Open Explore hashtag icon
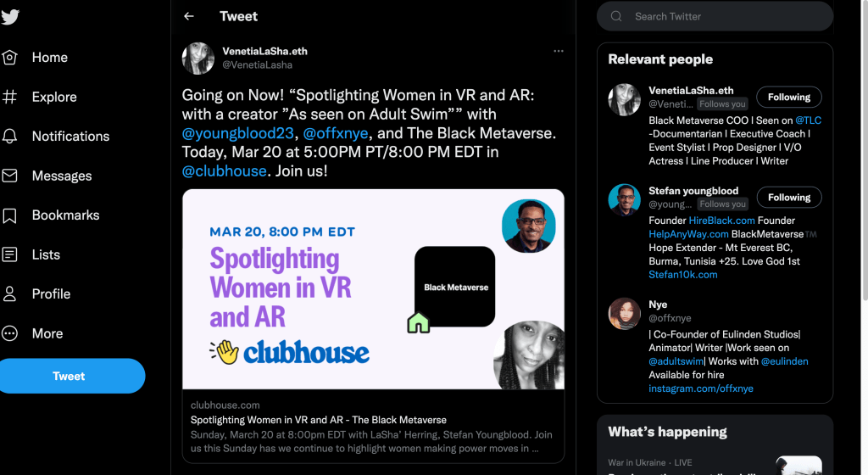The width and height of the screenshot is (868, 475). [10, 97]
